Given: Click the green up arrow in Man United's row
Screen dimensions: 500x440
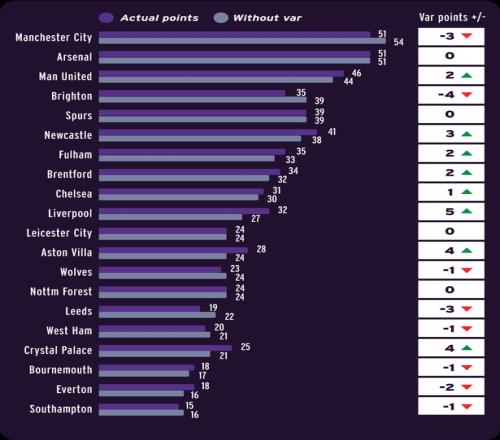Looking at the screenshot, I should click(x=467, y=75).
